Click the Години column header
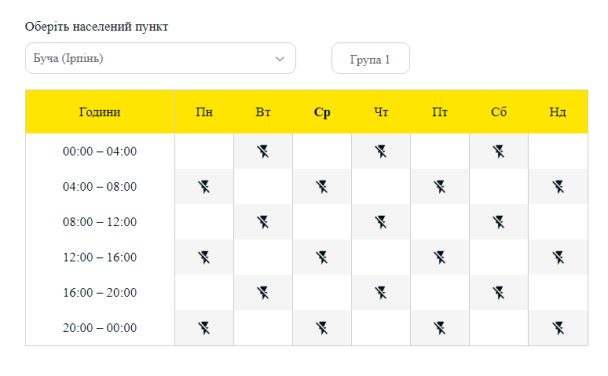This screenshot has height=376, width=608. 100,112
